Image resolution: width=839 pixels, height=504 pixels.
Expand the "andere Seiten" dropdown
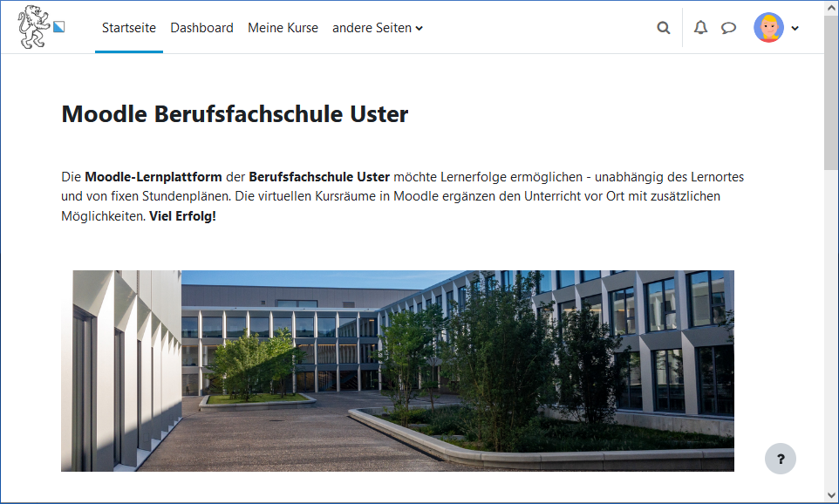pyautogui.click(x=377, y=28)
